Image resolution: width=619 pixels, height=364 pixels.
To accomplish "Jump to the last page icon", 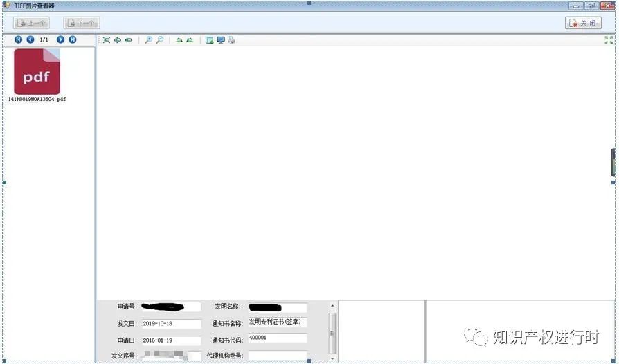I will point(73,39).
